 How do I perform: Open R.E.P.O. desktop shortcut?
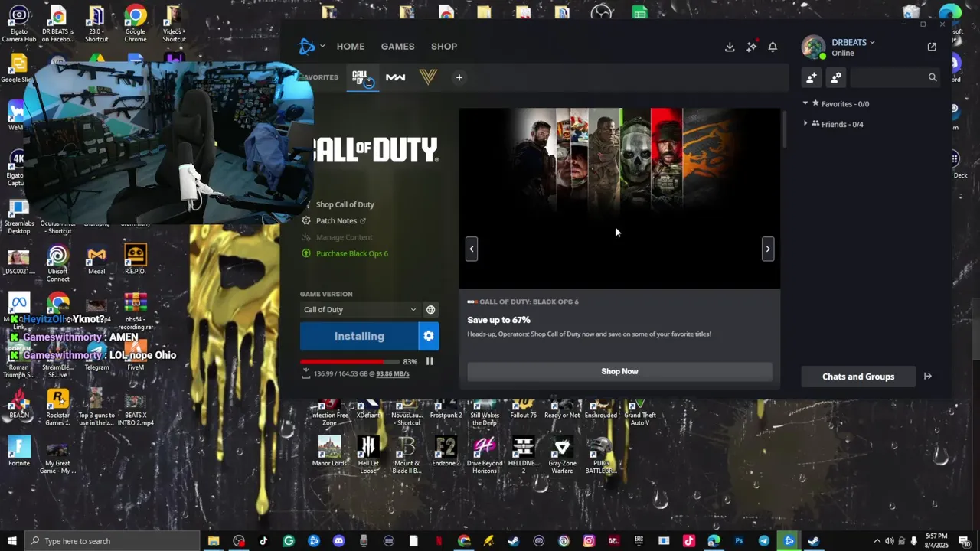136,260
